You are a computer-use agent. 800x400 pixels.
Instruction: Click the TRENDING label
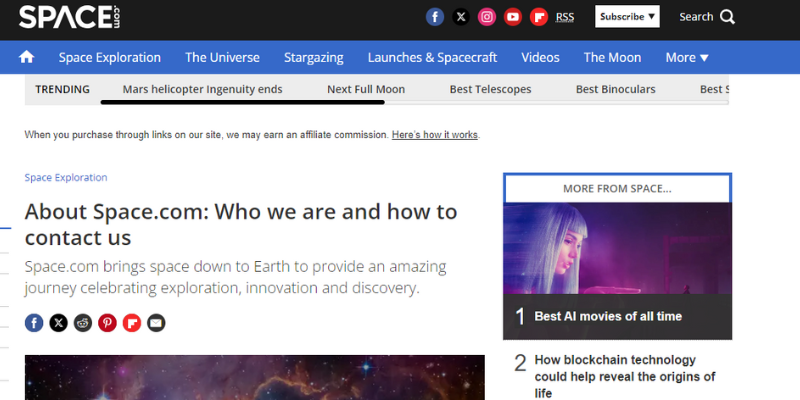coord(62,89)
